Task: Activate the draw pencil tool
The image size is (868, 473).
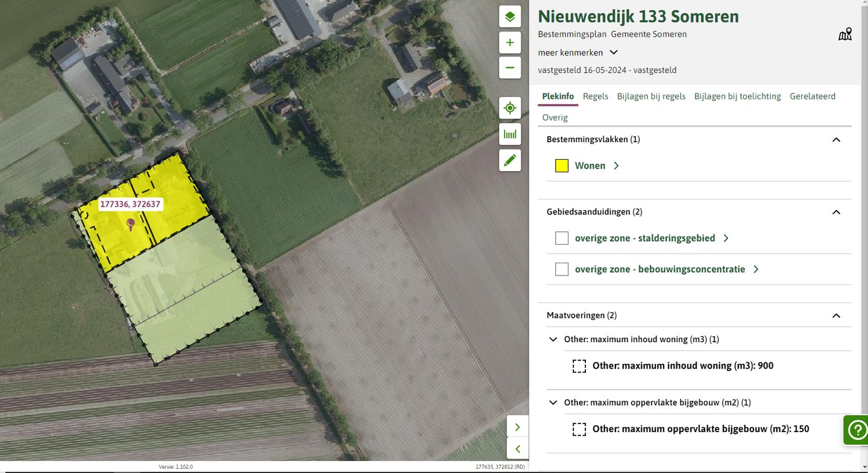Action: pyautogui.click(x=509, y=160)
